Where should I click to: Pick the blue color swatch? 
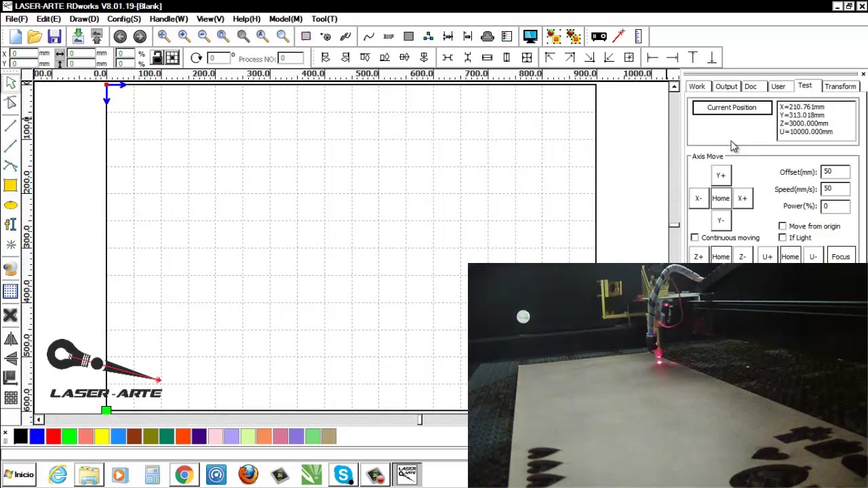pyautogui.click(x=37, y=436)
